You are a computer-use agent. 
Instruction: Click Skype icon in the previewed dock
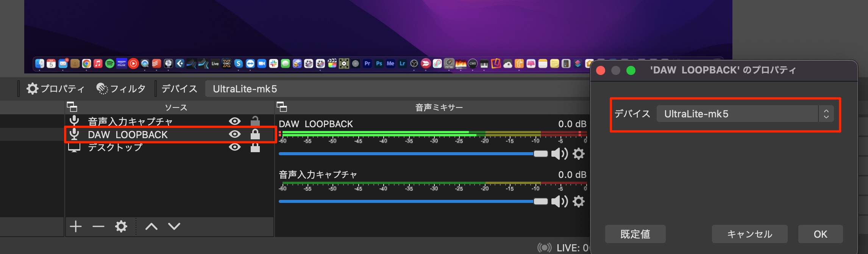(238, 64)
